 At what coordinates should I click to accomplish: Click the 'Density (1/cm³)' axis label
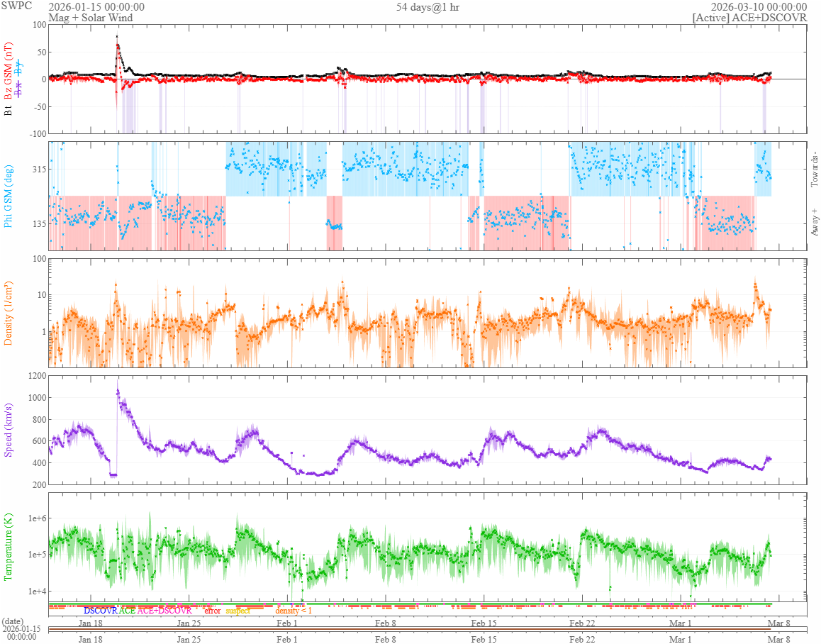9,313
